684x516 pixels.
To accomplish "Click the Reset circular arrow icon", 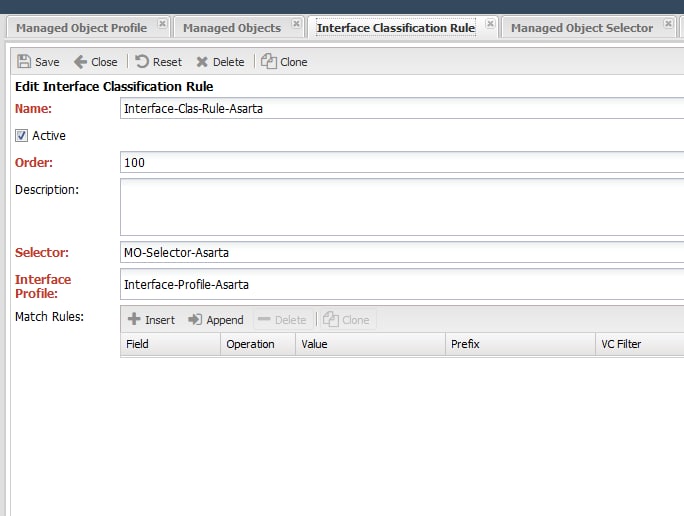I will point(142,62).
